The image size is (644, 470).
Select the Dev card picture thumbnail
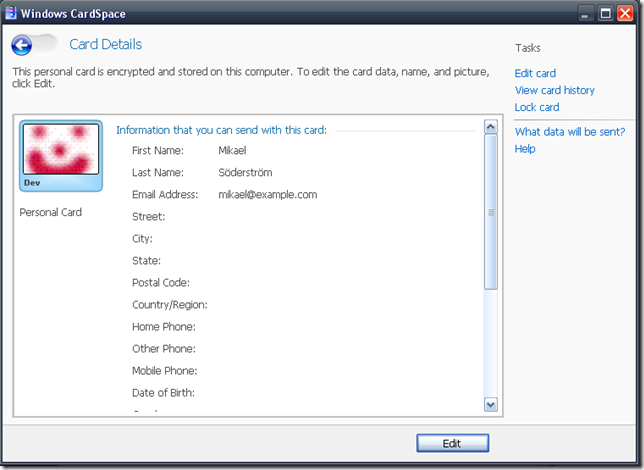[x=61, y=149]
